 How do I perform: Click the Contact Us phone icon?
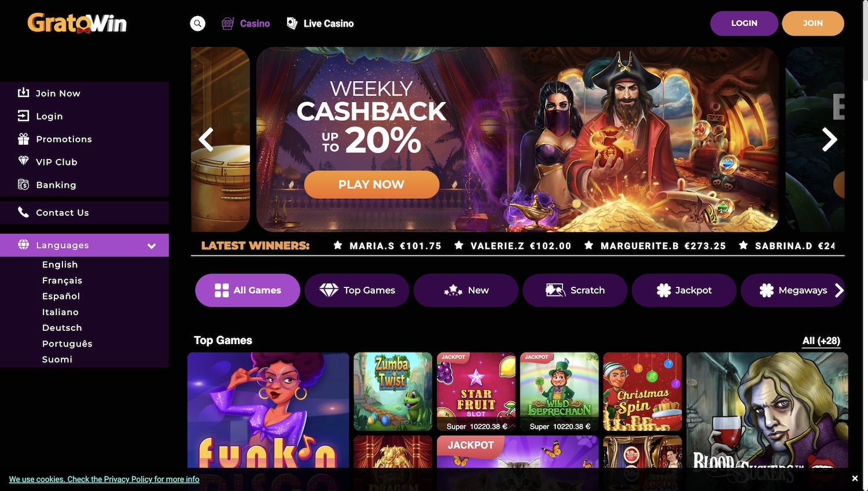pyautogui.click(x=23, y=212)
